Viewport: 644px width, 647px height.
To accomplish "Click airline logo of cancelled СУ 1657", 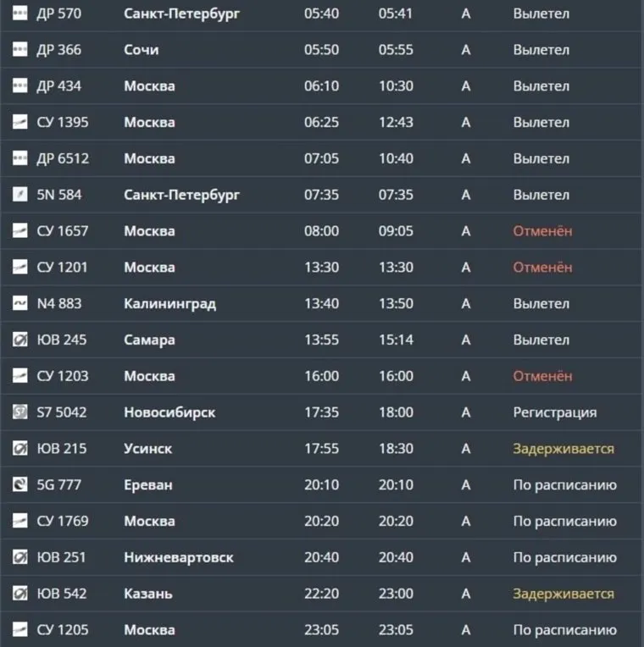I will (19, 231).
